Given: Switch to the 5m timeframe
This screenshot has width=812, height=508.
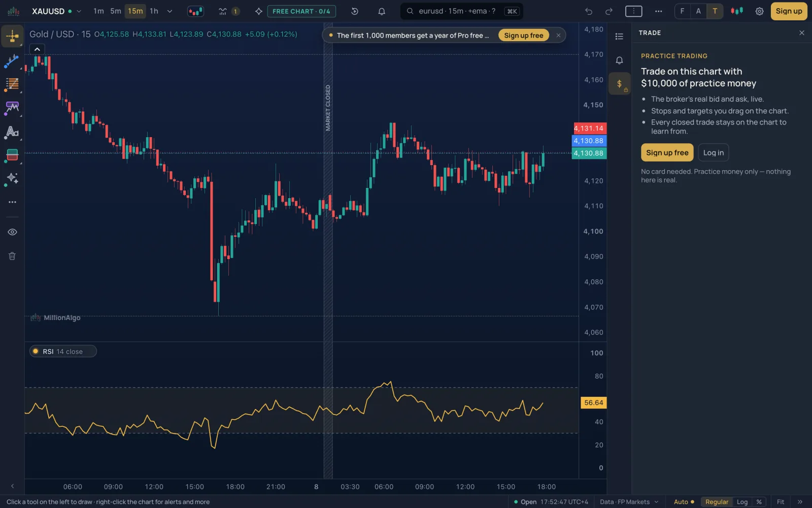Looking at the screenshot, I should (116, 11).
